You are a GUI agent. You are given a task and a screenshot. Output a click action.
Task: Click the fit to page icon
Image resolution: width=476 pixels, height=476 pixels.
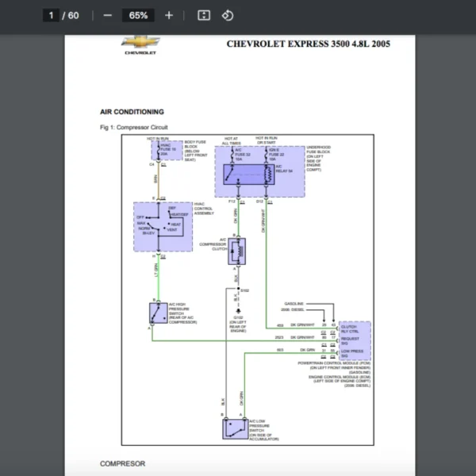[x=204, y=15]
